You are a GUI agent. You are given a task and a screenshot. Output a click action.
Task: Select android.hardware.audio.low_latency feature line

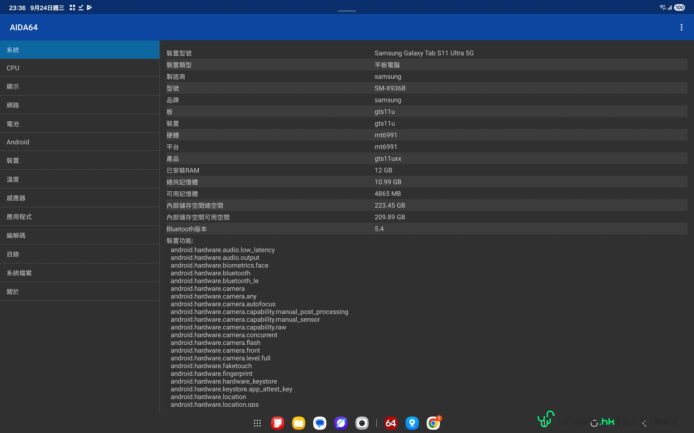(x=223, y=250)
